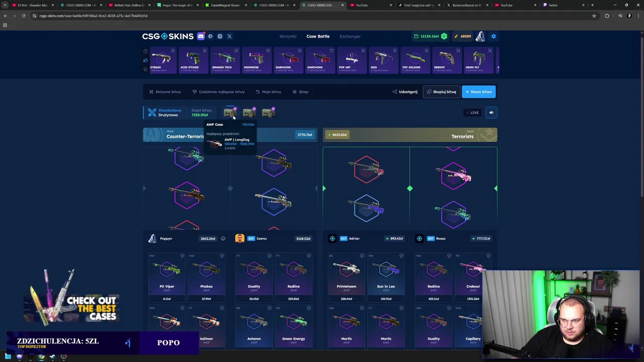
Task: Click the wallet balance 11134.16zł
Action: click(x=426, y=36)
